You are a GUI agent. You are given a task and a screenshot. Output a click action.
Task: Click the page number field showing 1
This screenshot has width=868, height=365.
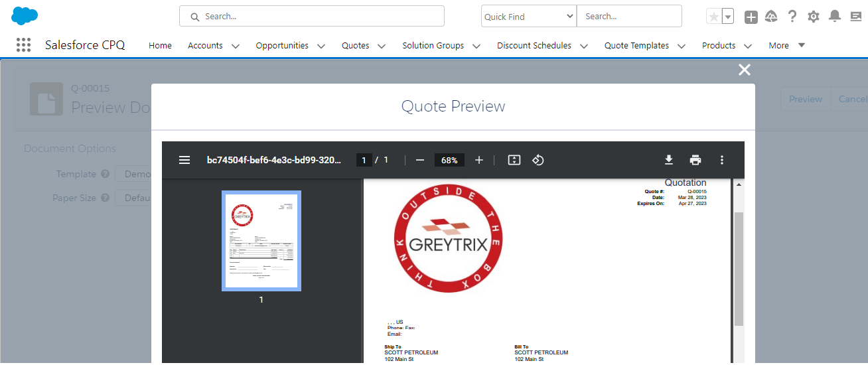[364, 160]
